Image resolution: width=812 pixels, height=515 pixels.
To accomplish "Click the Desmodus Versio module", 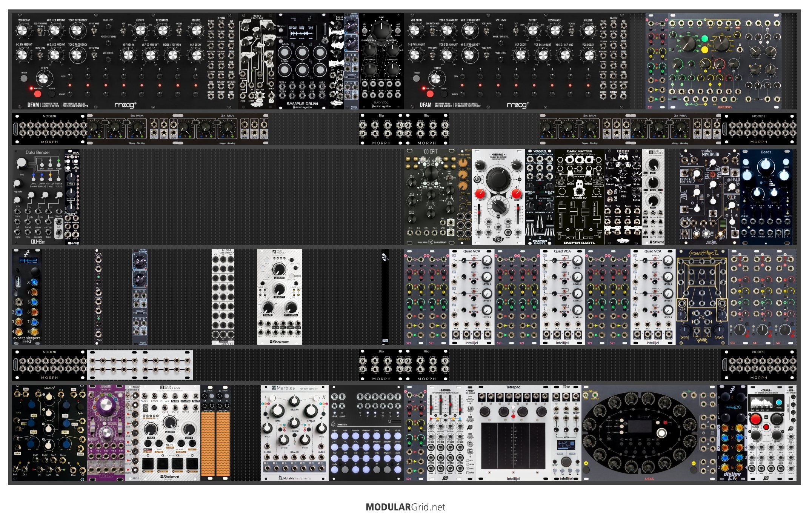I will point(623,197).
